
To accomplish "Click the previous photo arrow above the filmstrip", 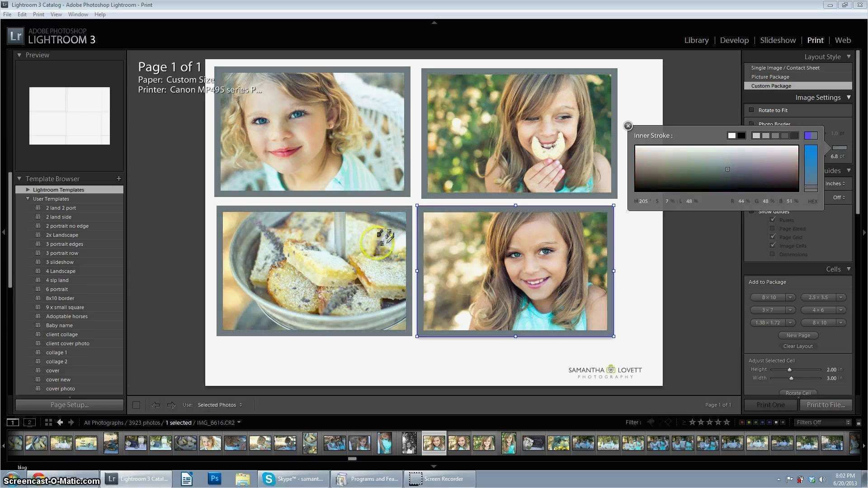I will (x=60, y=422).
